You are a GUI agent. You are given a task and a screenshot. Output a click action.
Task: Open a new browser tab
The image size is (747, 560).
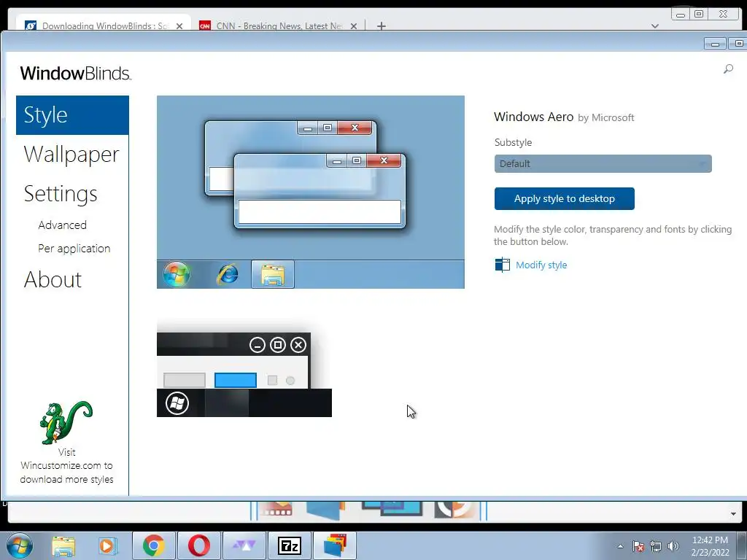tap(381, 26)
